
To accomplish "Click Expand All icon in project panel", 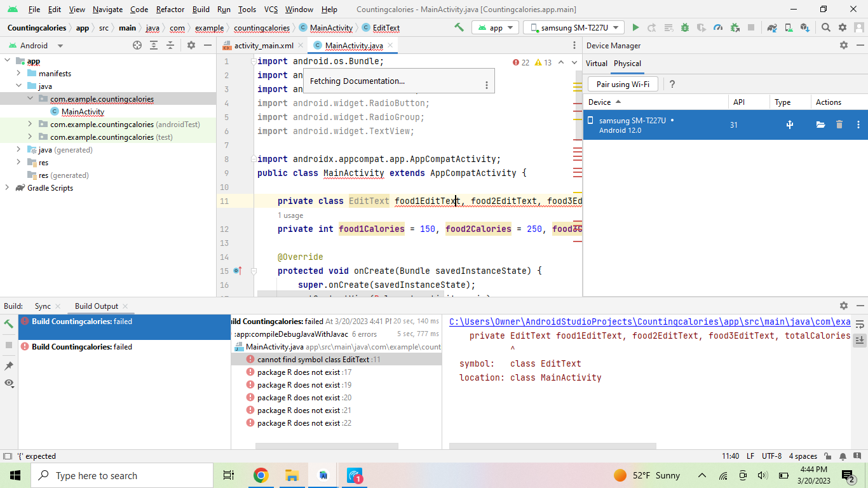I will pos(154,45).
